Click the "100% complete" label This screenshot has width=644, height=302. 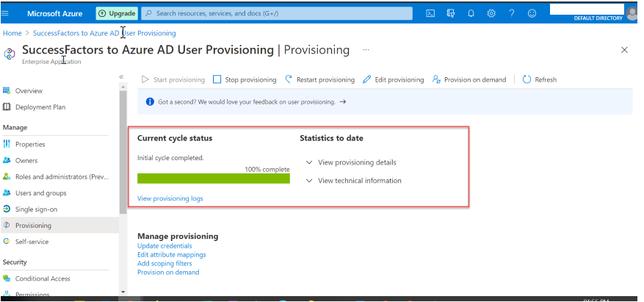tap(267, 169)
